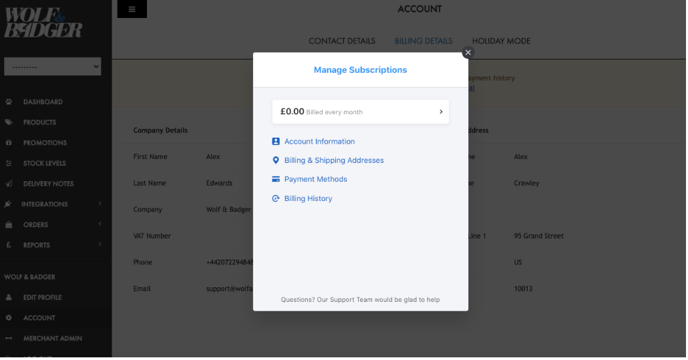Click the Delivery Notes plane icon
This screenshot has height=360, width=688.
tap(9, 184)
